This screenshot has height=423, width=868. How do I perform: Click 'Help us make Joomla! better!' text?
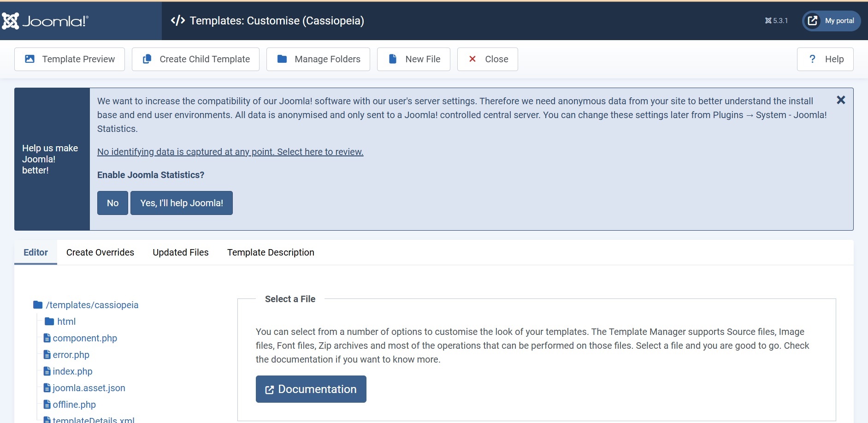(x=50, y=159)
